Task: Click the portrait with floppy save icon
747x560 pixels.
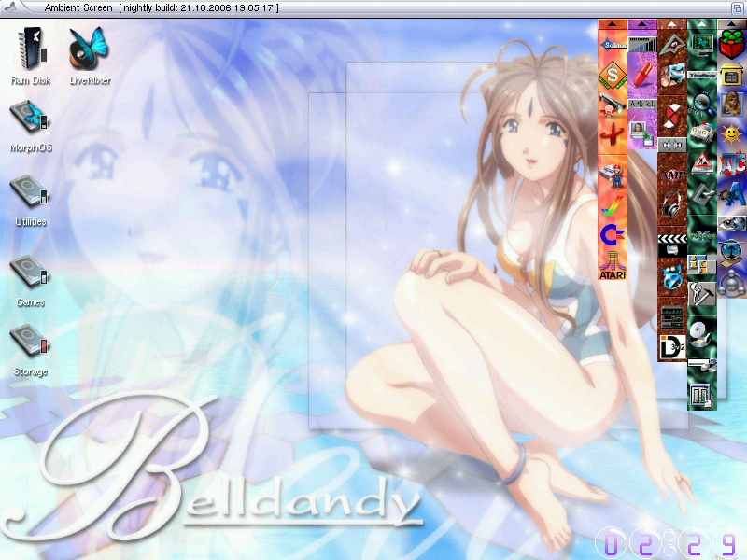Action: pos(641,133)
